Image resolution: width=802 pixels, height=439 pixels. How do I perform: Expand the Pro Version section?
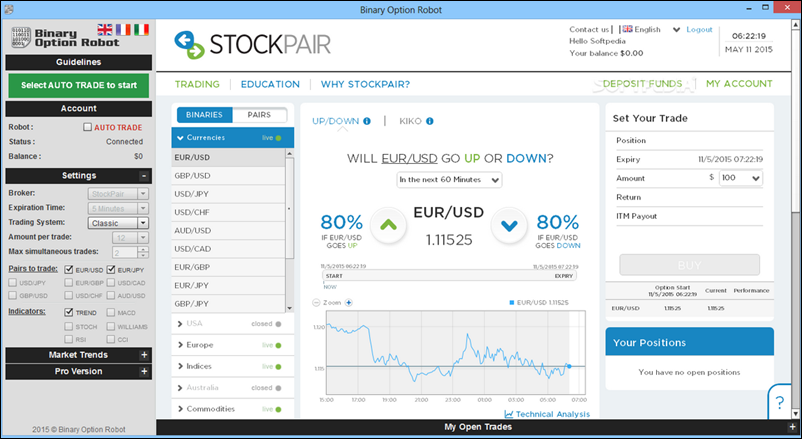tap(144, 371)
